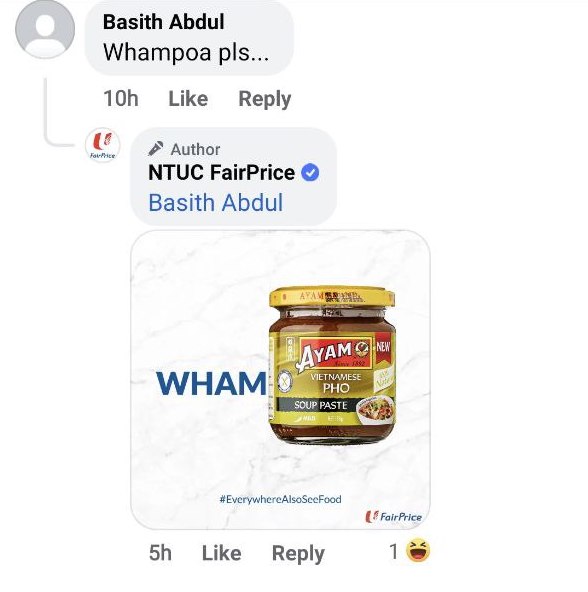Open the 5h reply timestamp
588x592 pixels.
(x=160, y=553)
